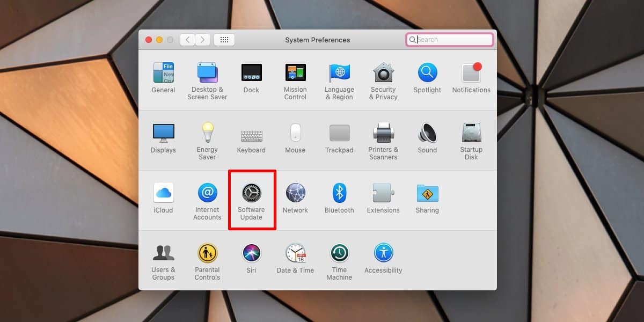The image size is (644, 322).
Task: Minimize the System Preferences window
Action: point(159,40)
